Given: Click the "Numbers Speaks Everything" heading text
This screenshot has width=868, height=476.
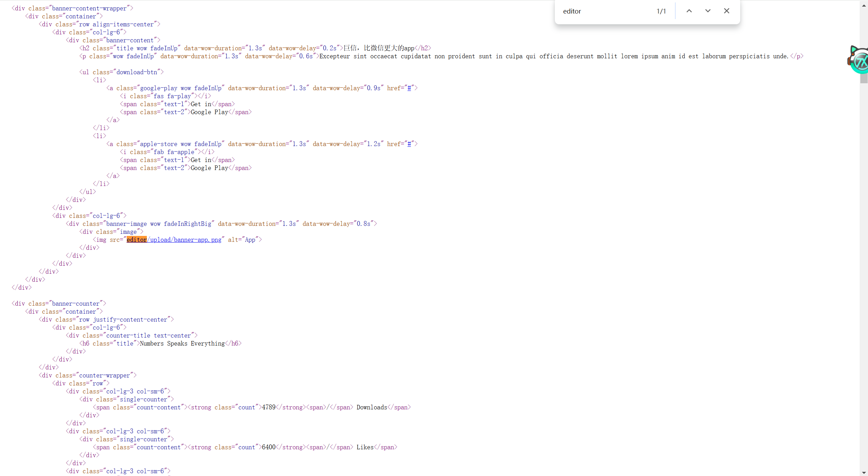Looking at the screenshot, I should tap(182, 343).
